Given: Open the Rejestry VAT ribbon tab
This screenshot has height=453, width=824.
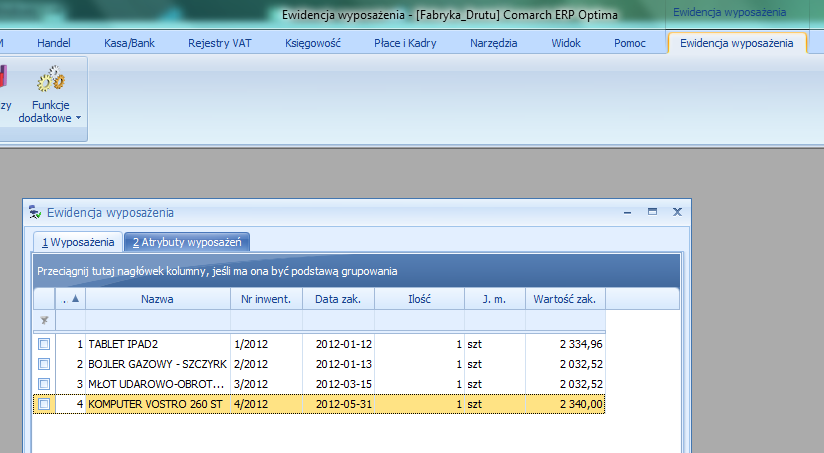Looking at the screenshot, I should [x=220, y=43].
